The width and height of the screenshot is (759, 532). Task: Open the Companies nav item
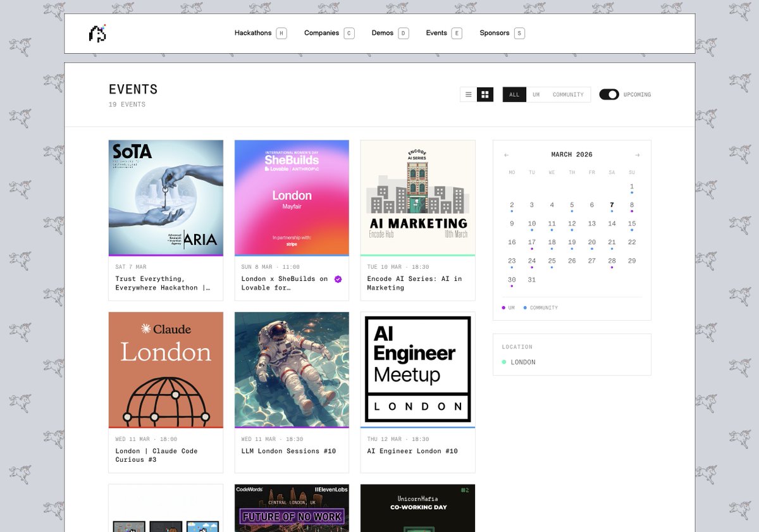coord(321,33)
